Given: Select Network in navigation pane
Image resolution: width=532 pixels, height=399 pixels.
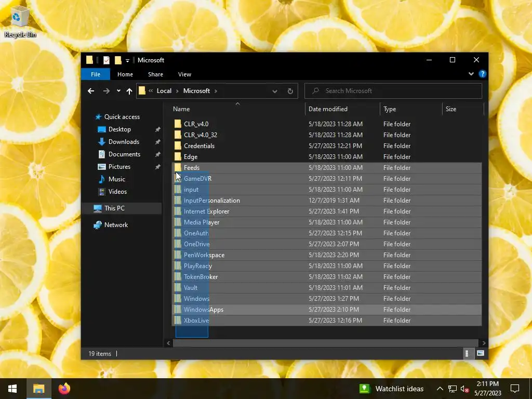Looking at the screenshot, I should pos(116,224).
